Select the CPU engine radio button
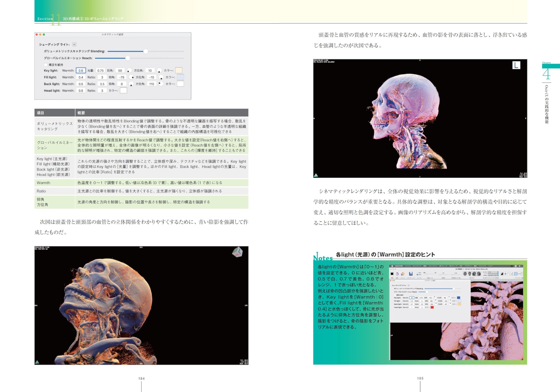560x392 pixels. 418,273
